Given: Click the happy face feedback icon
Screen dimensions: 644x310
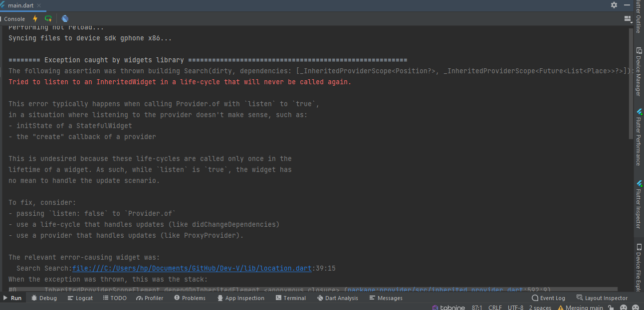Looking at the screenshot, I should point(623,308).
